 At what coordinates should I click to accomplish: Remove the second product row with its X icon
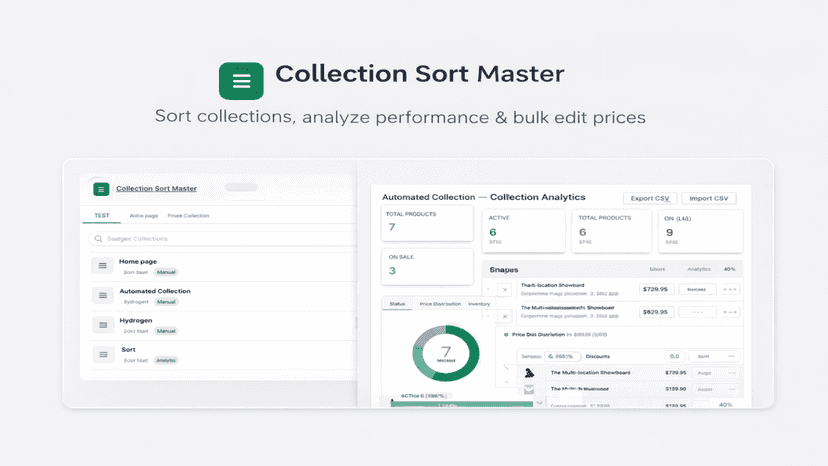tap(505, 316)
